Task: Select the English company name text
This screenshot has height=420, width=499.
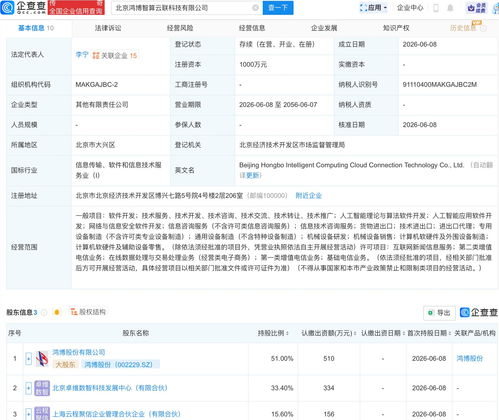Action: coord(351,165)
